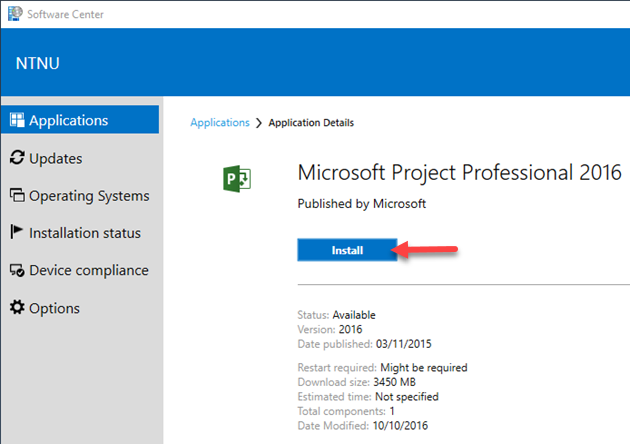Click the Installation status flag icon

click(x=16, y=232)
